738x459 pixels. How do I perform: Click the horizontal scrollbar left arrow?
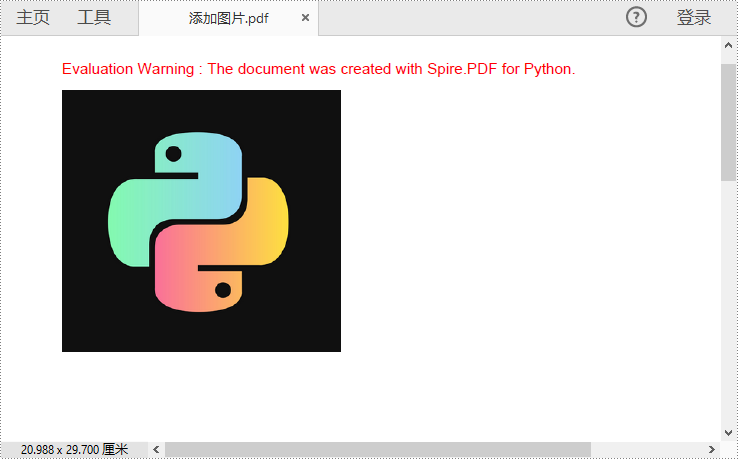click(x=156, y=450)
